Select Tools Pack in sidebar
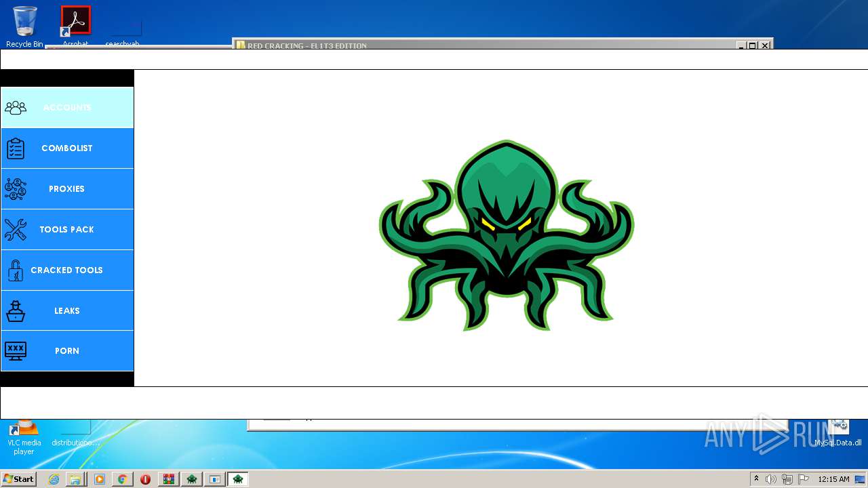 pyautogui.click(x=67, y=230)
